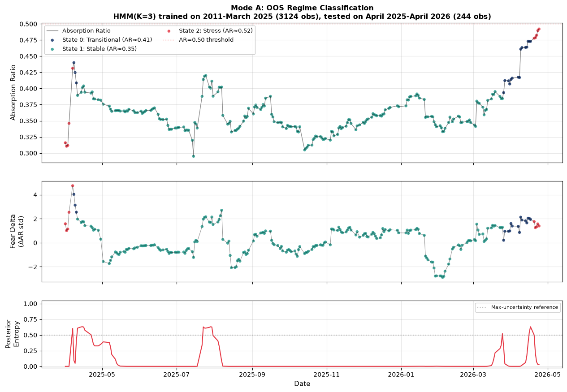
Task: Click the '0.350' tick on the Absorption Ratio axis
Action: point(29,121)
